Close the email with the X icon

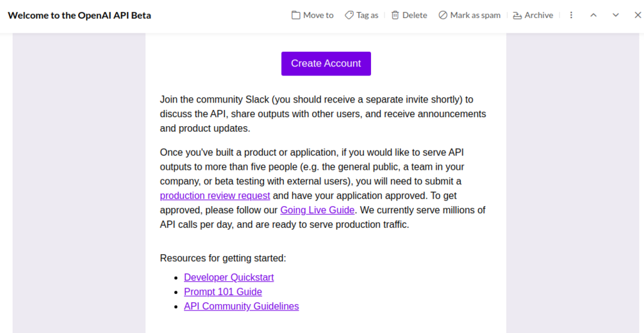[634, 15]
